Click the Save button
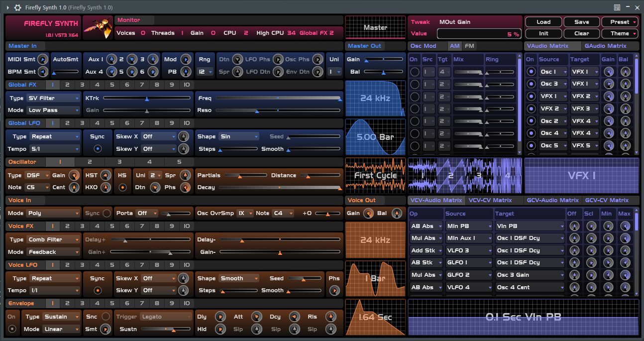Image resolution: width=644 pixels, height=341 pixels. 581,22
